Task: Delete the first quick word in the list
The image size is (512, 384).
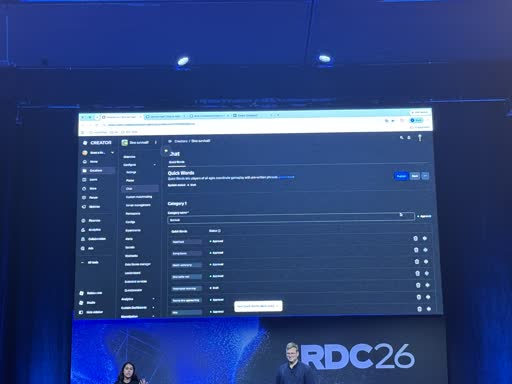Action: pyautogui.click(x=415, y=238)
